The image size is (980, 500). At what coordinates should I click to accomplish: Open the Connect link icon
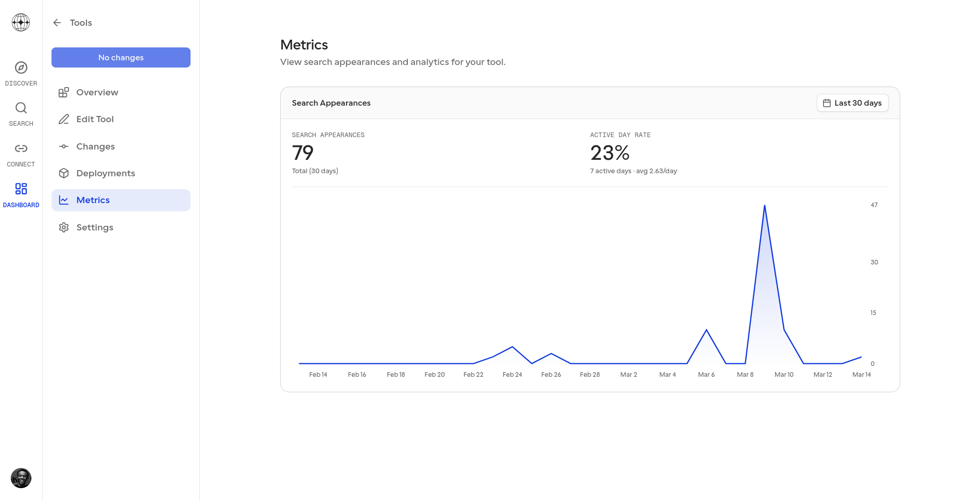(x=21, y=148)
